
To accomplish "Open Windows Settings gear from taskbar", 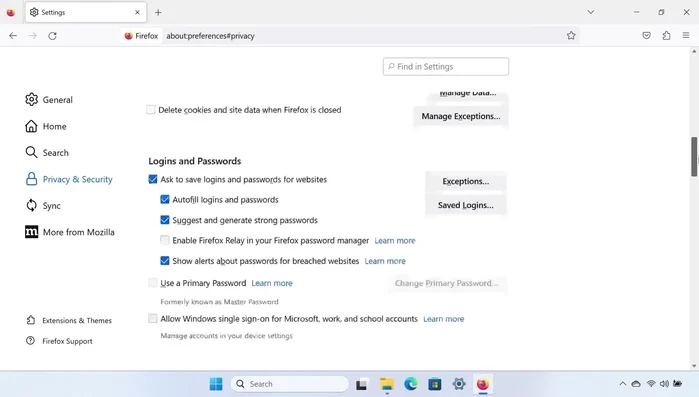I will (459, 384).
